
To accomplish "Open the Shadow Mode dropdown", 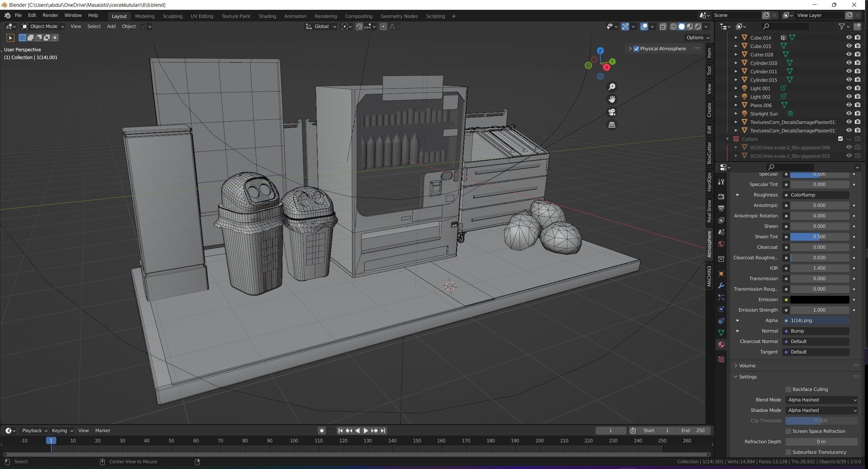I will click(821, 410).
